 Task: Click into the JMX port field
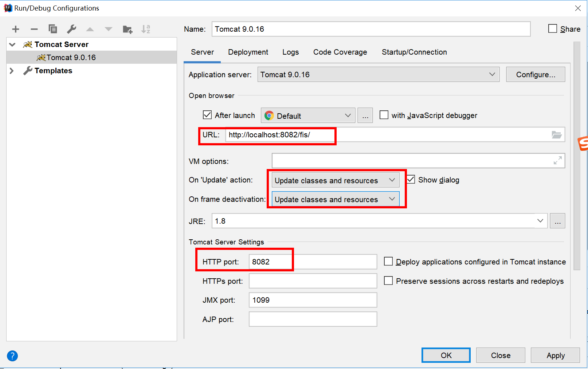[x=313, y=300]
